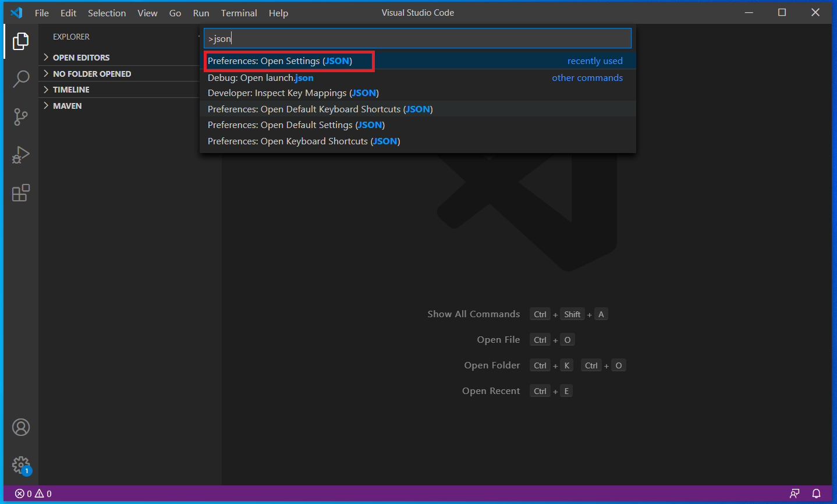This screenshot has width=837, height=504.
Task: Open the remote indicator in the status bar
Action: (795, 493)
